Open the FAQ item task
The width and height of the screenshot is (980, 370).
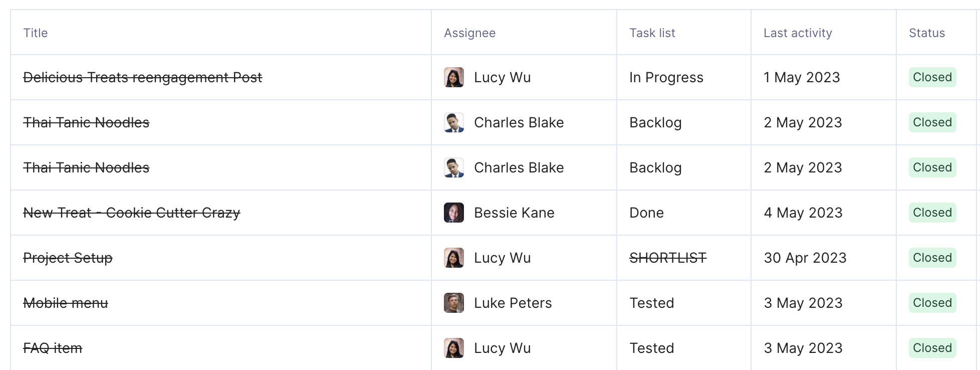click(53, 348)
